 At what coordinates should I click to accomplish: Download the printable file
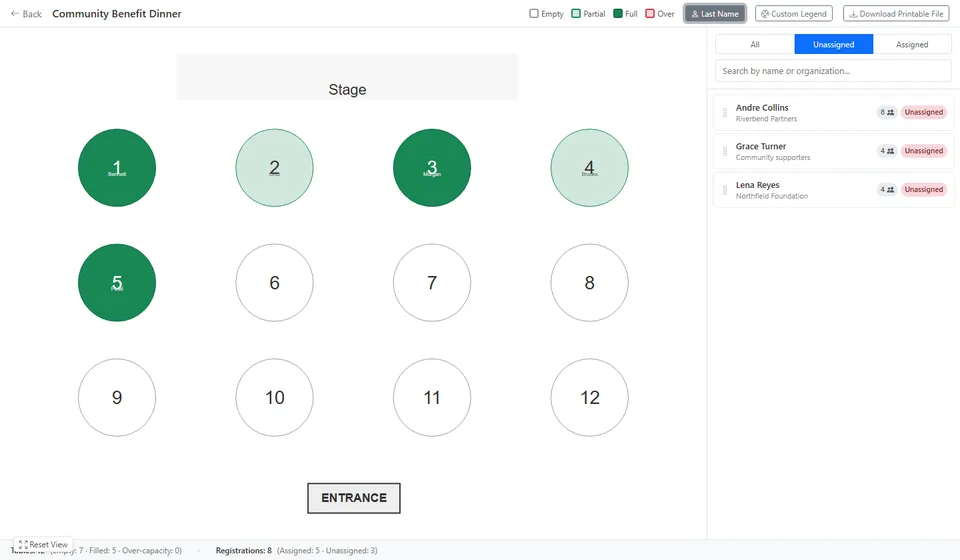click(897, 13)
